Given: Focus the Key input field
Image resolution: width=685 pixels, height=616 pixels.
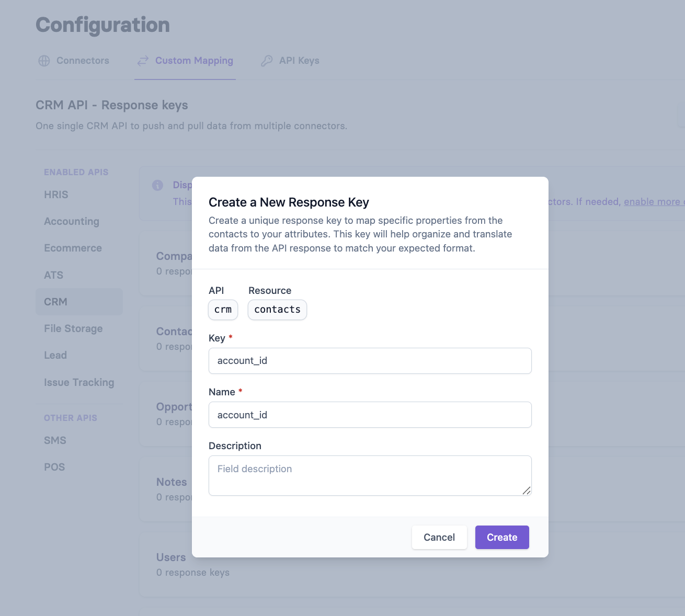Looking at the screenshot, I should 370,361.
